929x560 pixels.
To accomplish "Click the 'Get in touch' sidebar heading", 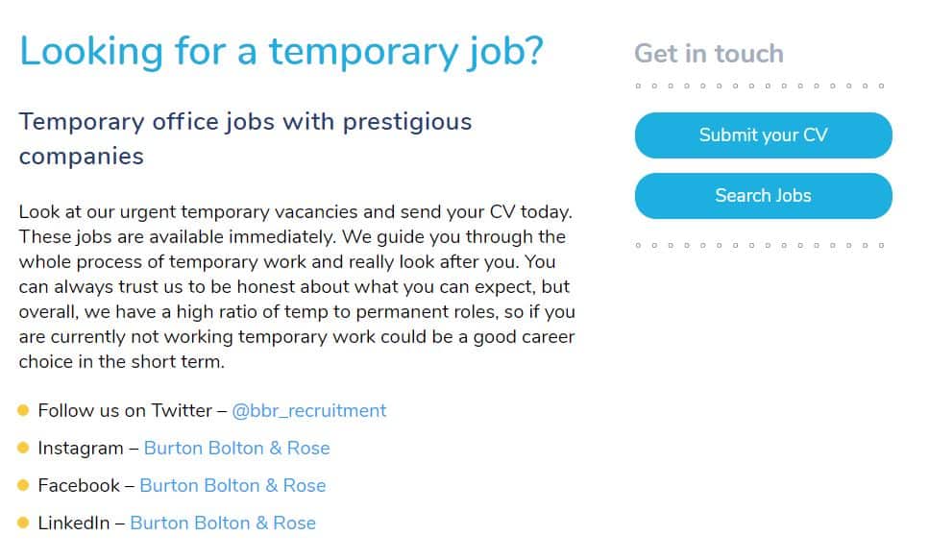I will tap(709, 54).
